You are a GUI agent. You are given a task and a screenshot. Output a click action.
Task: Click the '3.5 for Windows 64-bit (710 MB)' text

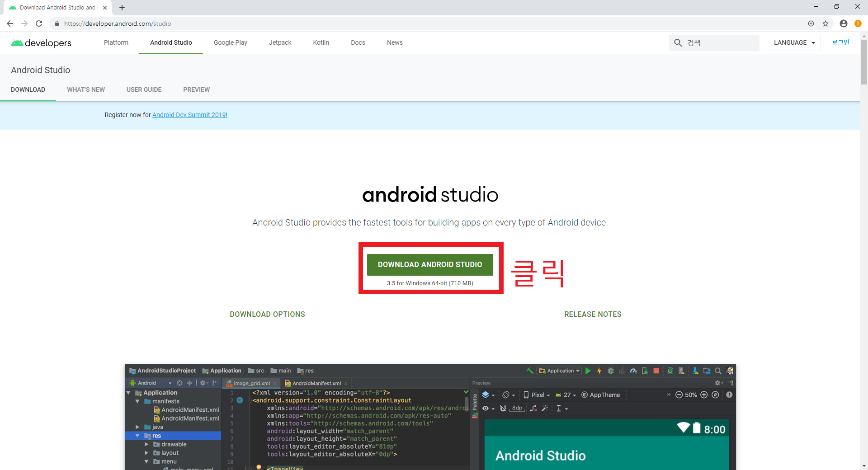(x=430, y=283)
